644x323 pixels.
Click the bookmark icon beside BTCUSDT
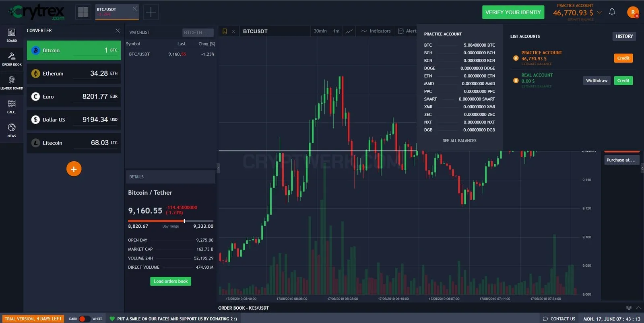click(225, 31)
